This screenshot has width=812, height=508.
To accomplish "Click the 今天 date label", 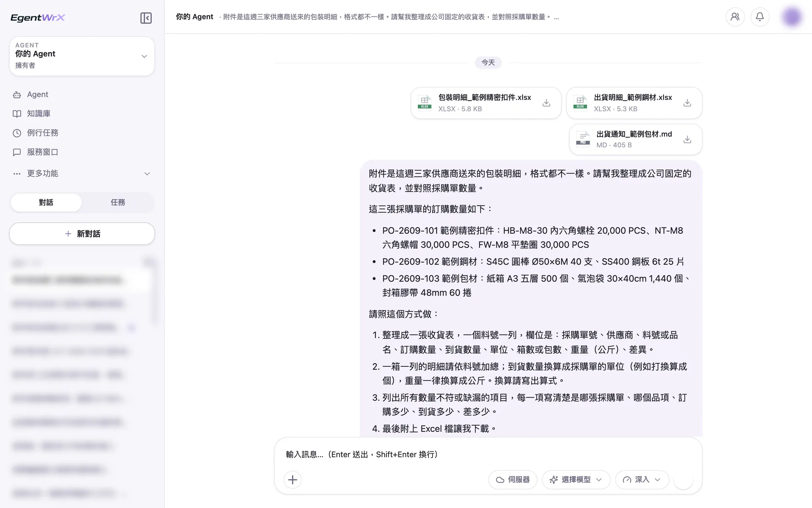I will tap(488, 63).
